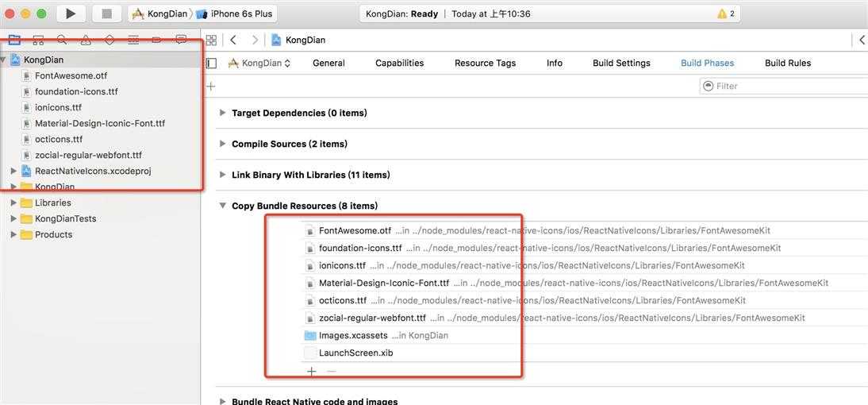
Task: Open the KongDian target selector popup
Action: tap(259, 64)
